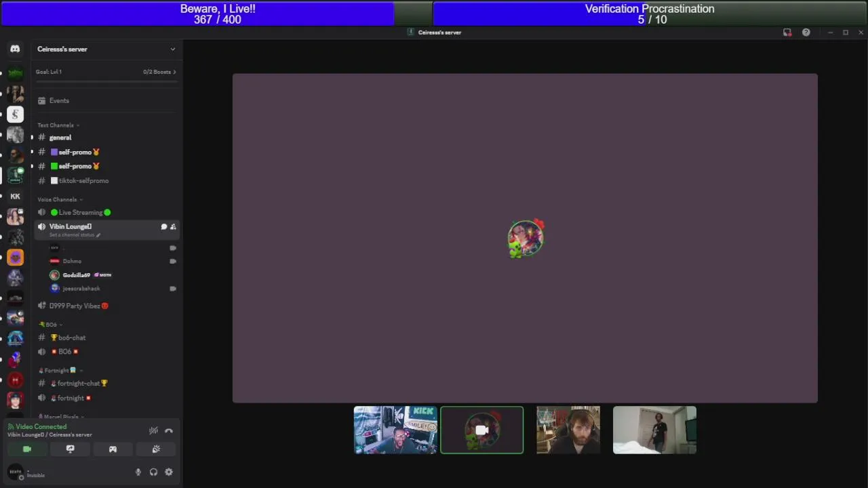Click pencil icon next to channel status
The height and width of the screenshot is (488, 868).
98,235
